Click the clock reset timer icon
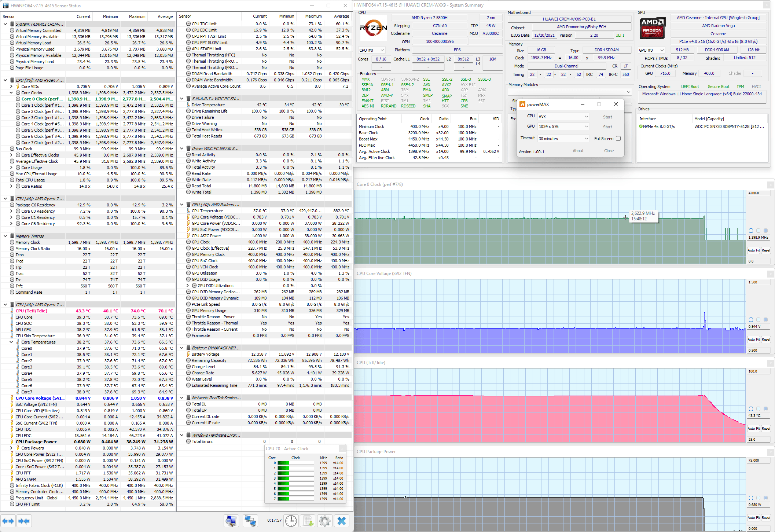The image size is (775, 532). point(291,521)
